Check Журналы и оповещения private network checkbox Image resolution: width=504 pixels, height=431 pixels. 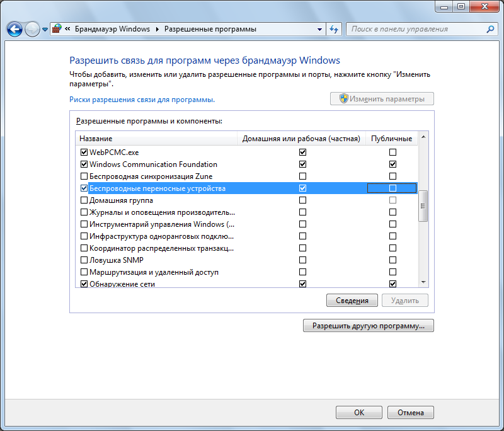[302, 212]
